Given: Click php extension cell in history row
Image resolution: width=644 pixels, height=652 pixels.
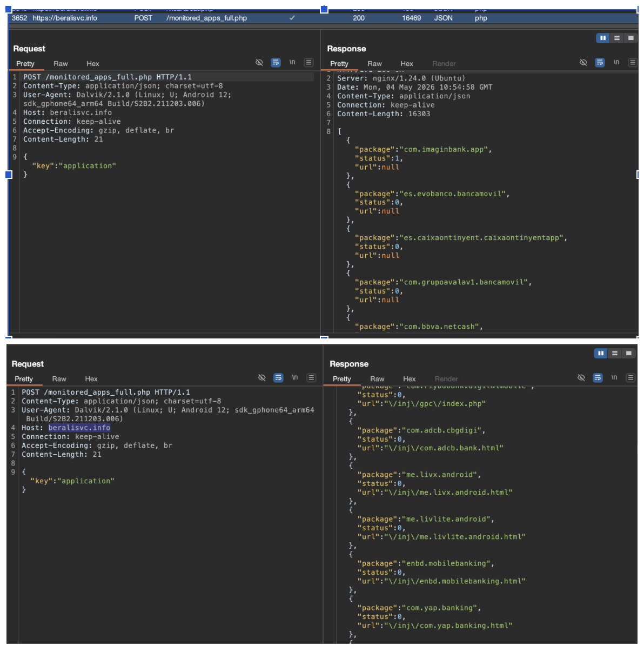Looking at the screenshot, I should 481,18.
